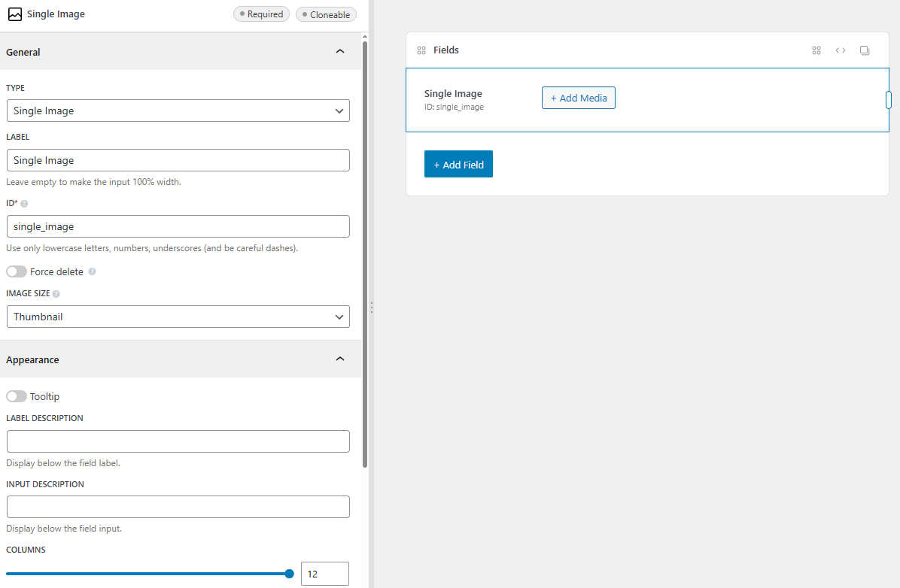900x588 pixels.
Task: Open the Image Size dropdown set to Thumbnail
Action: 178,317
